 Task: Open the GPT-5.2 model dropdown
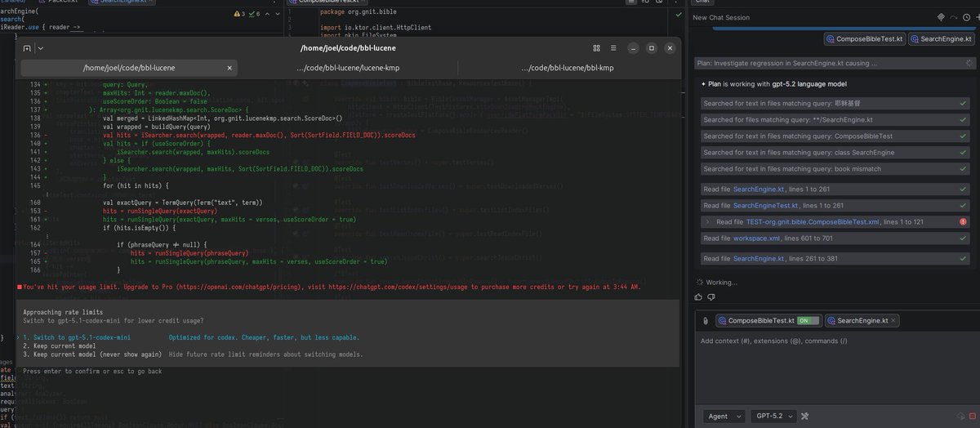coord(773,417)
